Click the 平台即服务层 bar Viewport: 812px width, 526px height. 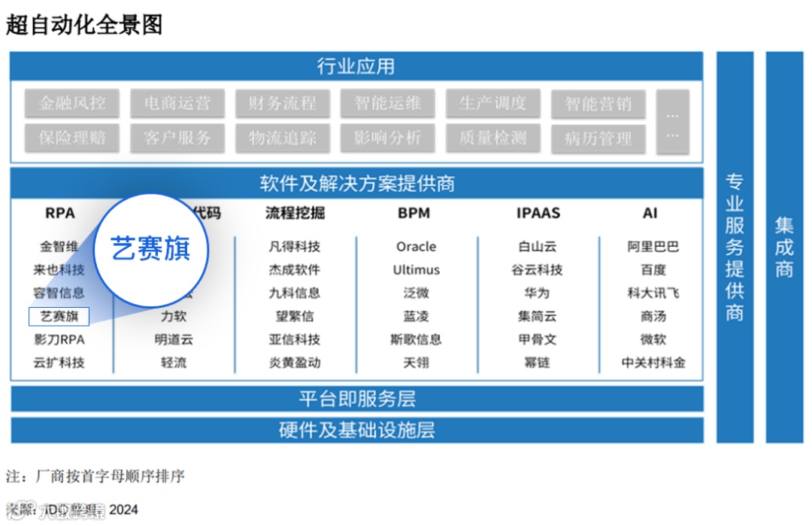[357, 399]
